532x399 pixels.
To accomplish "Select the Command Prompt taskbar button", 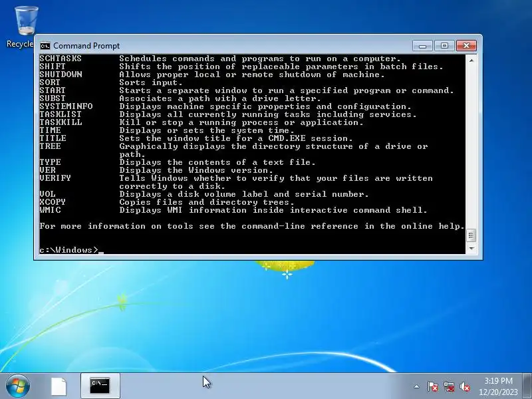I will [x=100, y=386].
